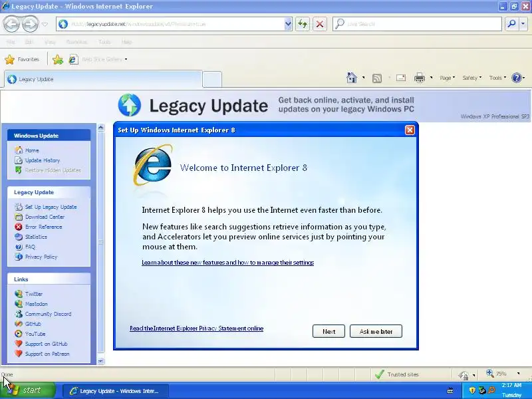
Task: Click the YouTube link icon
Action: [19, 334]
